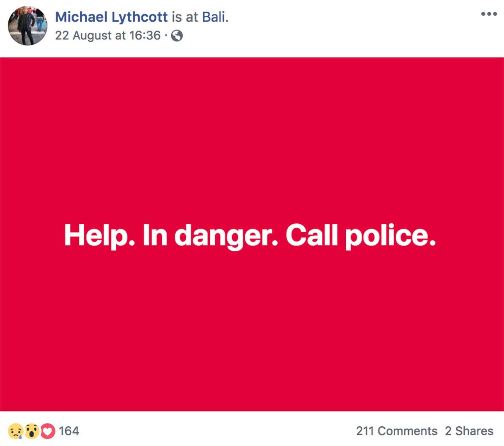This screenshot has height=446, width=504.
Task: Open the three-dot post options menu
Action: pos(489,14)
